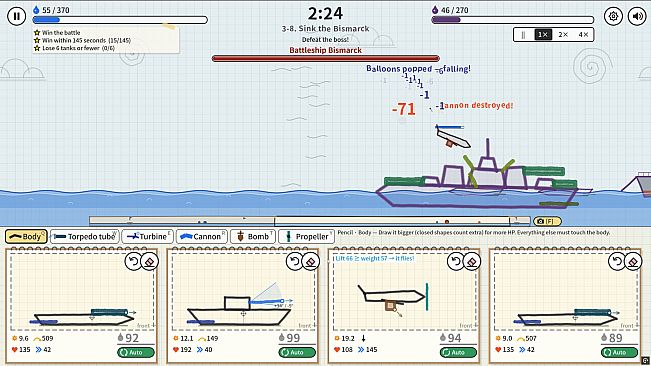Click the fourth ship blueprint drawing (cost 89)

tap(567, 317)
